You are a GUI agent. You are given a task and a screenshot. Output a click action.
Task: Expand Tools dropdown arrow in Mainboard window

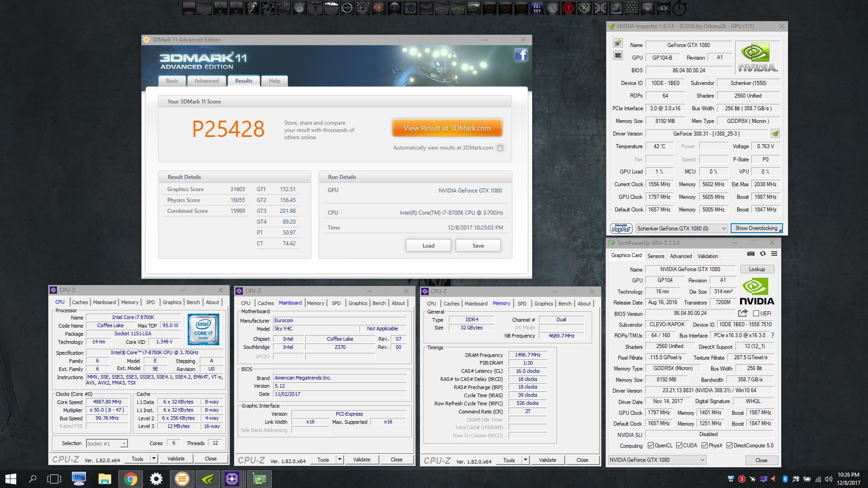pos(340,460)
